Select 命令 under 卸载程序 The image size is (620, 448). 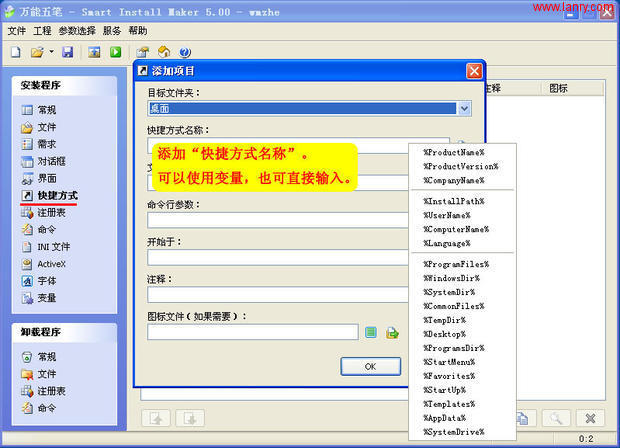tap(39, 408)
